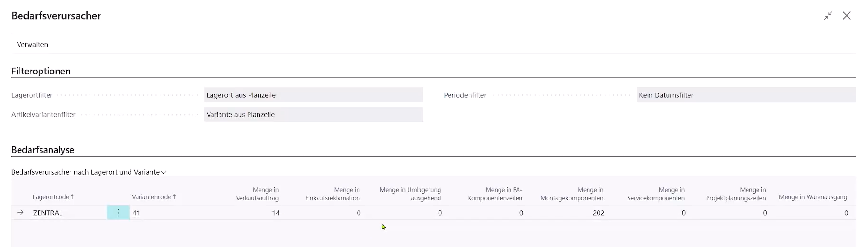Open the Periodenfilter dropdown field
The height and width of the screenshot is (247, 868).
[x=745, y=95]
